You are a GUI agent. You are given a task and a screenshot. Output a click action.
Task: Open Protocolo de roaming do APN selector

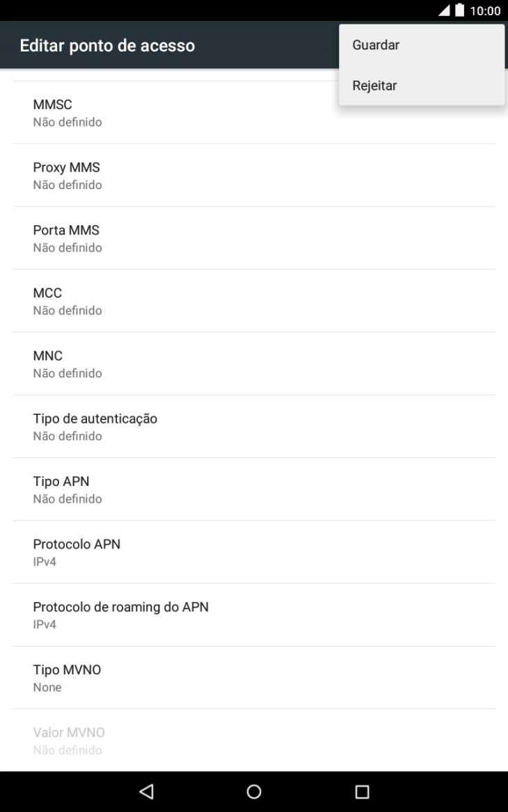pos(254,615)
